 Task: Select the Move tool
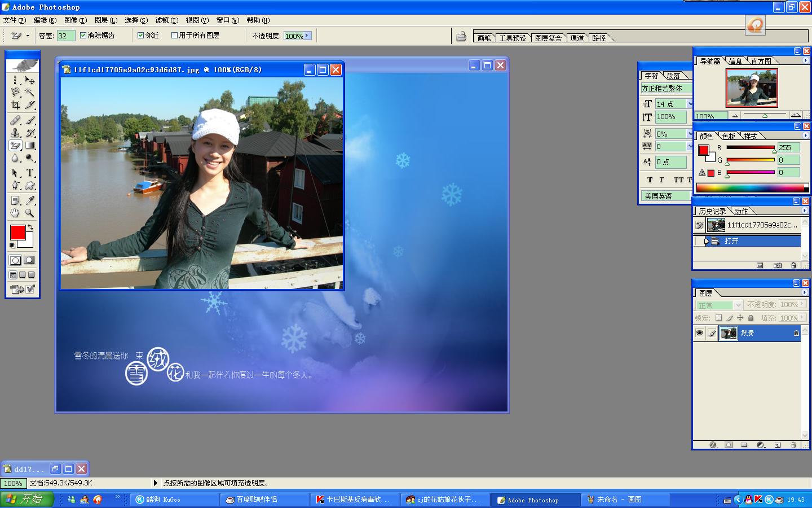tap(30, 80)
